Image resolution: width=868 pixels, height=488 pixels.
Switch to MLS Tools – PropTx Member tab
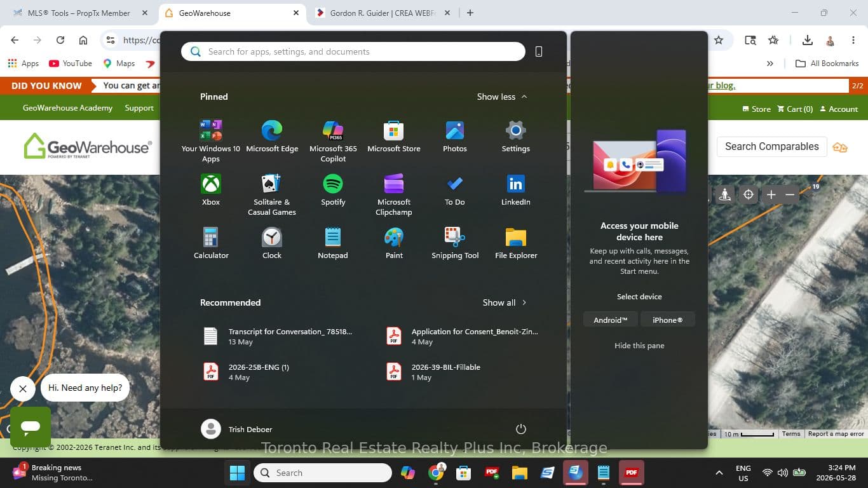pyautogui.click(x=79, y=13)
